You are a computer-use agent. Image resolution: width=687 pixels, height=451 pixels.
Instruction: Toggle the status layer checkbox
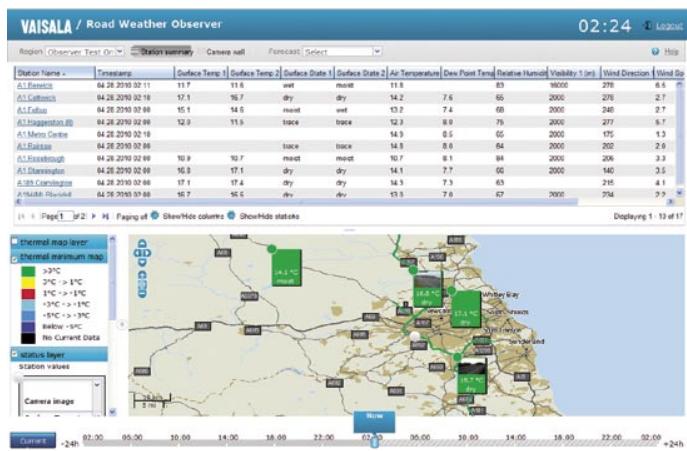(x=13, y=354)
